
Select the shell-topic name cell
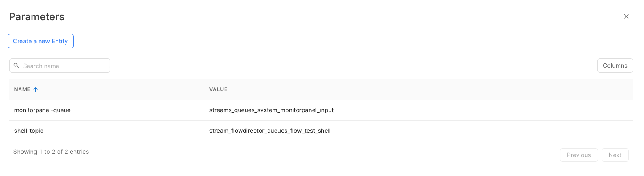29,131
